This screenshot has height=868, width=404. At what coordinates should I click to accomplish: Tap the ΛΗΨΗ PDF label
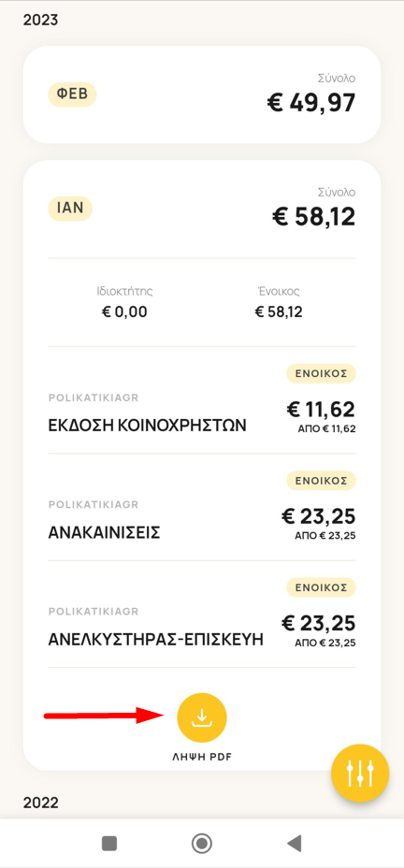tap(201, 758)
